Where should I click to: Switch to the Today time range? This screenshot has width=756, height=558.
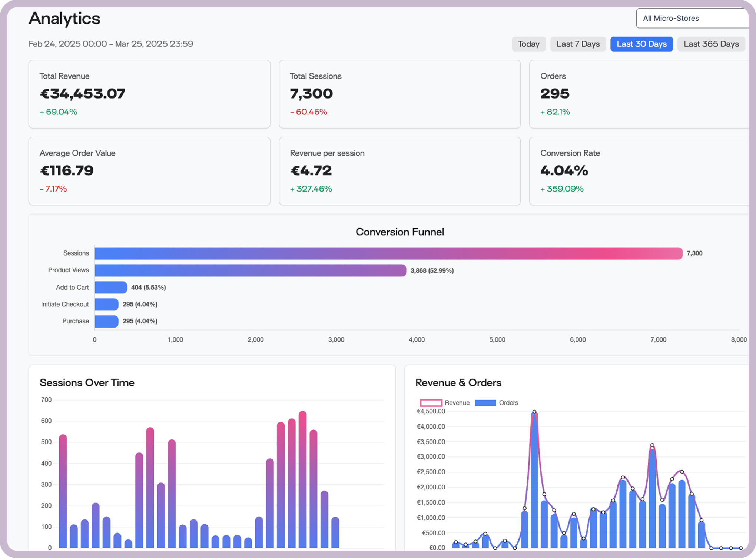pos(529,44)
